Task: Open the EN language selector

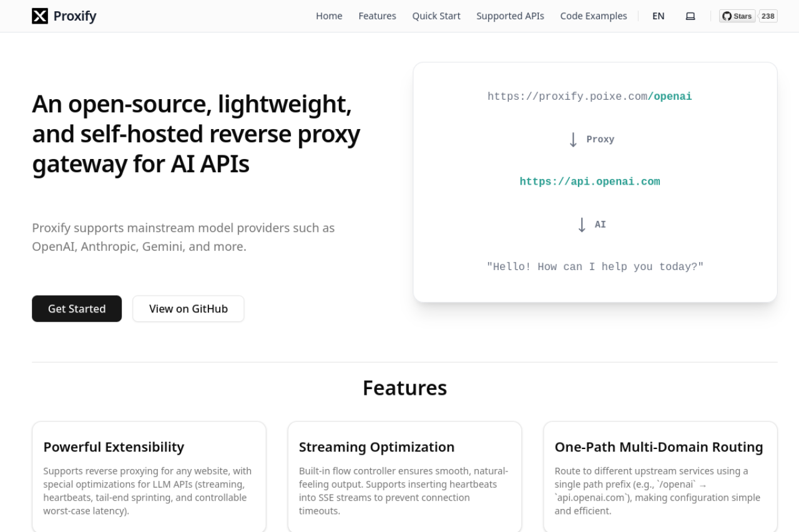Action: 658,16
